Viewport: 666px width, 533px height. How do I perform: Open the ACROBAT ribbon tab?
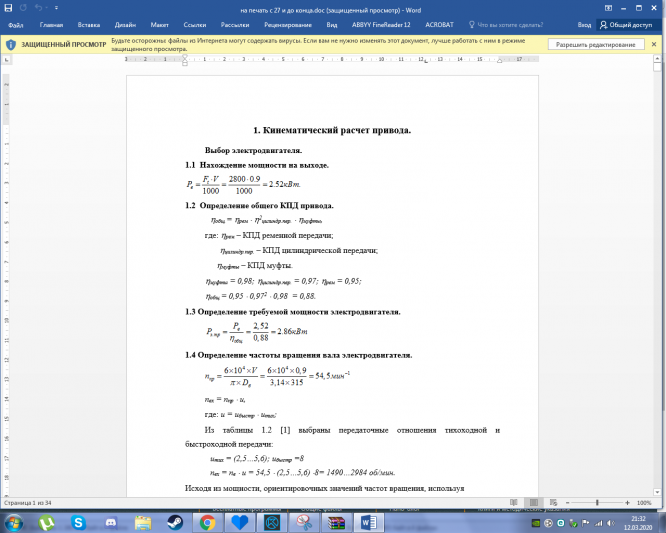(x=439, y=25)
